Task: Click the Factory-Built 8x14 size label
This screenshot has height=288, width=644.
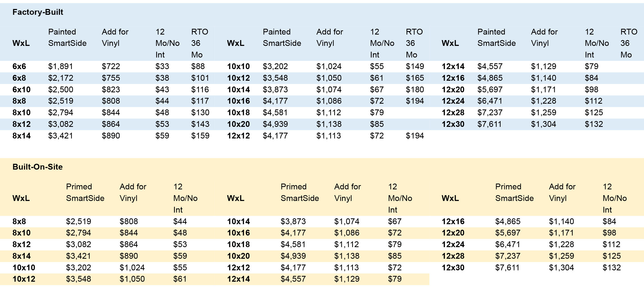Action: click(x=22, y=136)
